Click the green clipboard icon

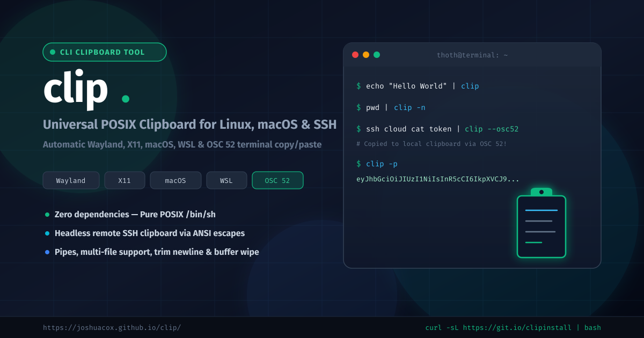(541, 223)
